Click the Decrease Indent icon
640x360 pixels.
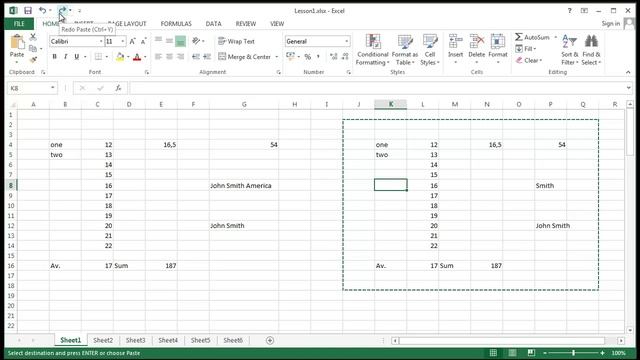(196, 57)
